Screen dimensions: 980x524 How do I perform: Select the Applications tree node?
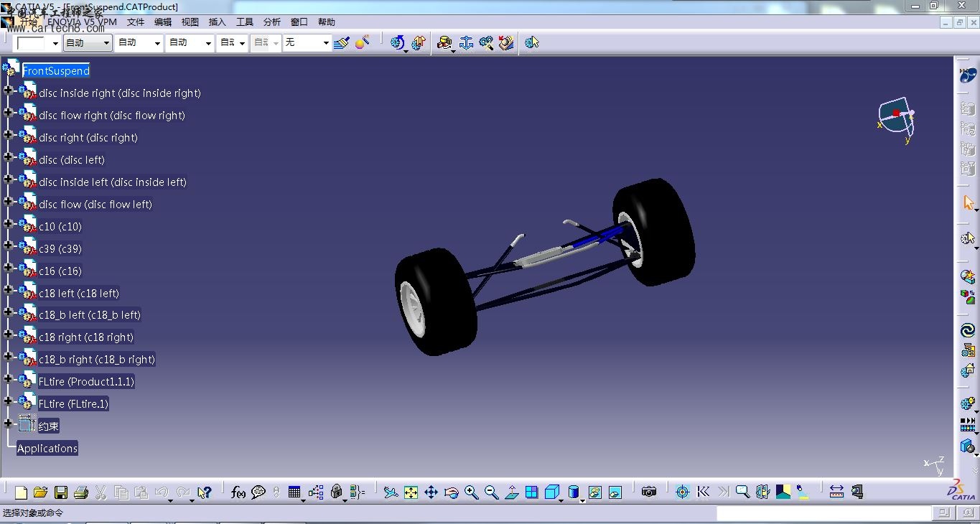[47, 449]
